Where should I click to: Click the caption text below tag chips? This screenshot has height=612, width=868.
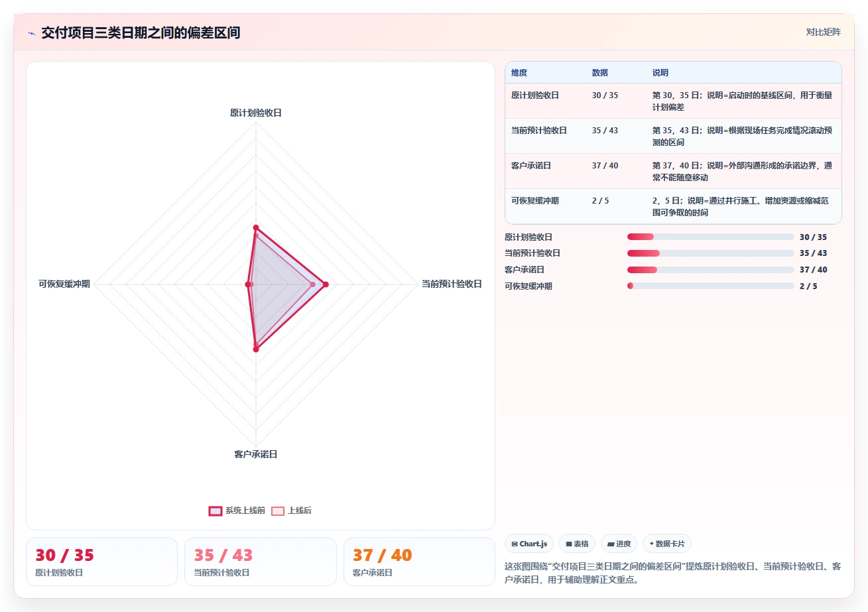coord(673,573)
